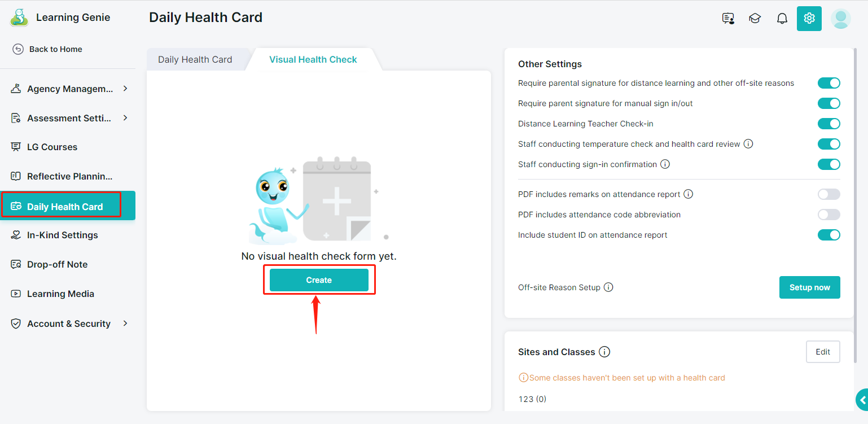
Task: Expand the side panel arrow at right edge
Action: tap(862, 400)
